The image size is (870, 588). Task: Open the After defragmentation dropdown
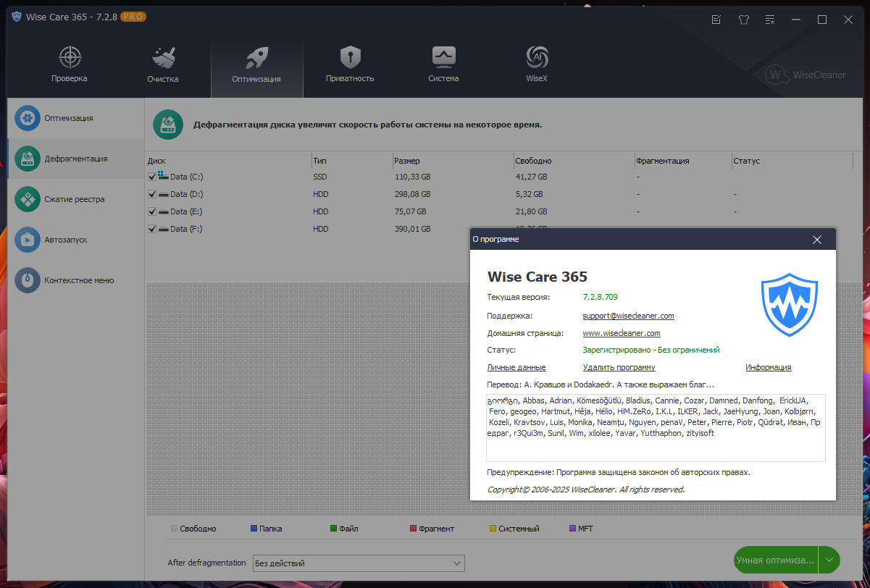tap(358, 563)
